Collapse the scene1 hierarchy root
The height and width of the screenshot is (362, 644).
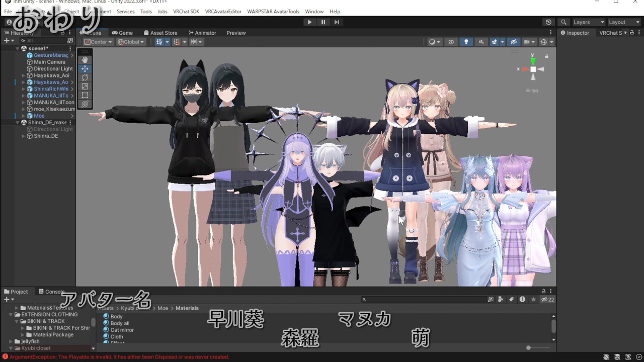click(17, 49)
